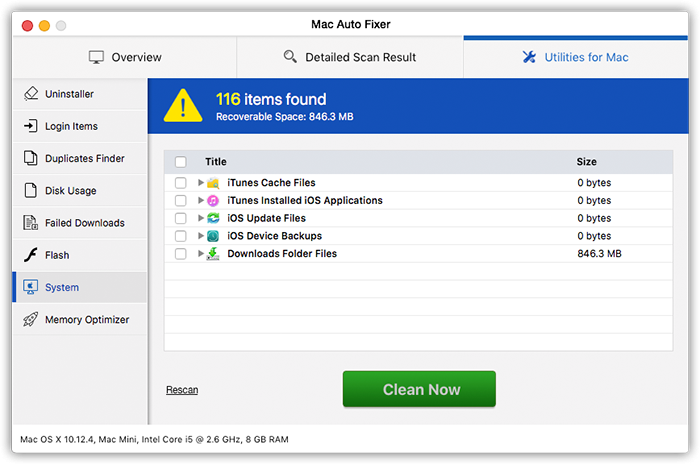The image size is (700, 465).
Task: Expand the iOS Update Files row
Action: click(201, 218)
